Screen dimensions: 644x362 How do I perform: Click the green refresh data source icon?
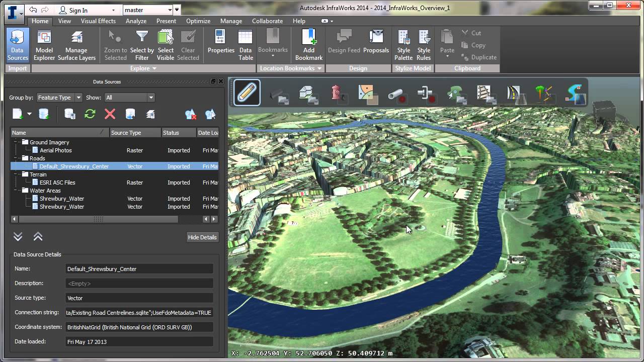tap(90, 114)
